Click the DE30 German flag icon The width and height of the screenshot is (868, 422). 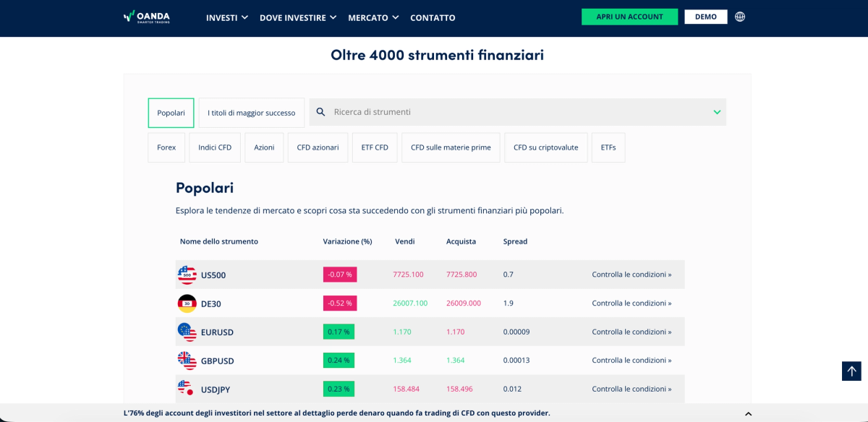pyautogui.click(x=187, y=303)
